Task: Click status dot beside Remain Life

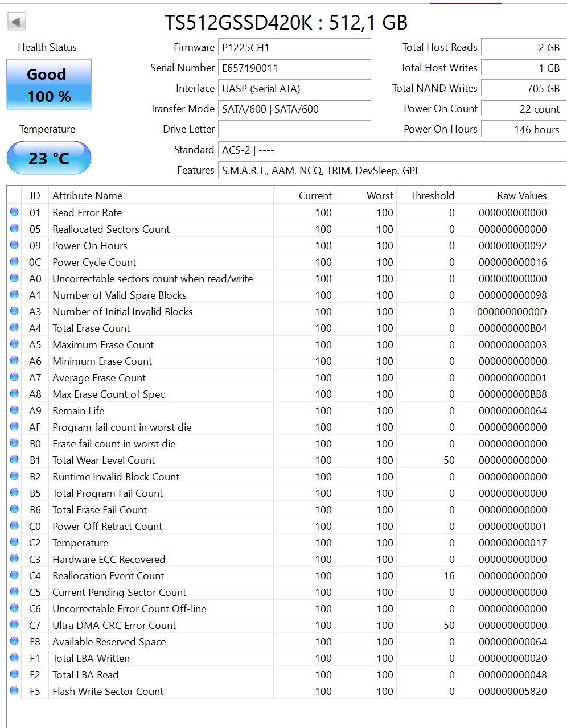Action: [x=14, y=410]
